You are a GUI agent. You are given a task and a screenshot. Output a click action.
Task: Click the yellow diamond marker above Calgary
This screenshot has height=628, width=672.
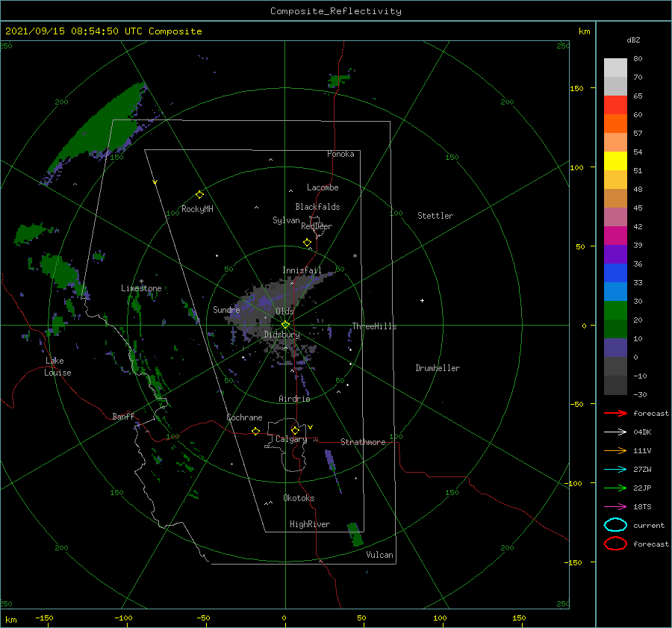(x=295, y=430)
